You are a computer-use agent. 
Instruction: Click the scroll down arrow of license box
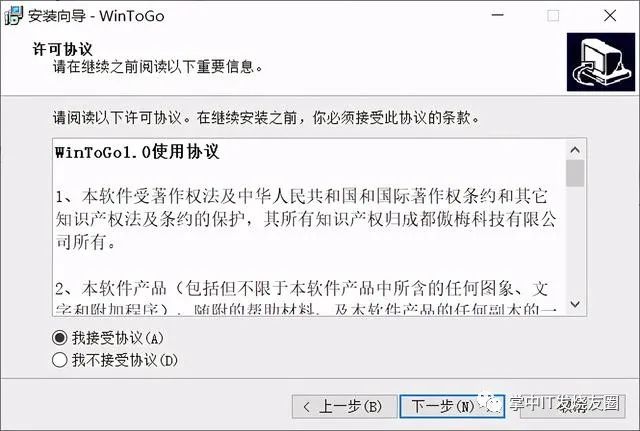575,304
